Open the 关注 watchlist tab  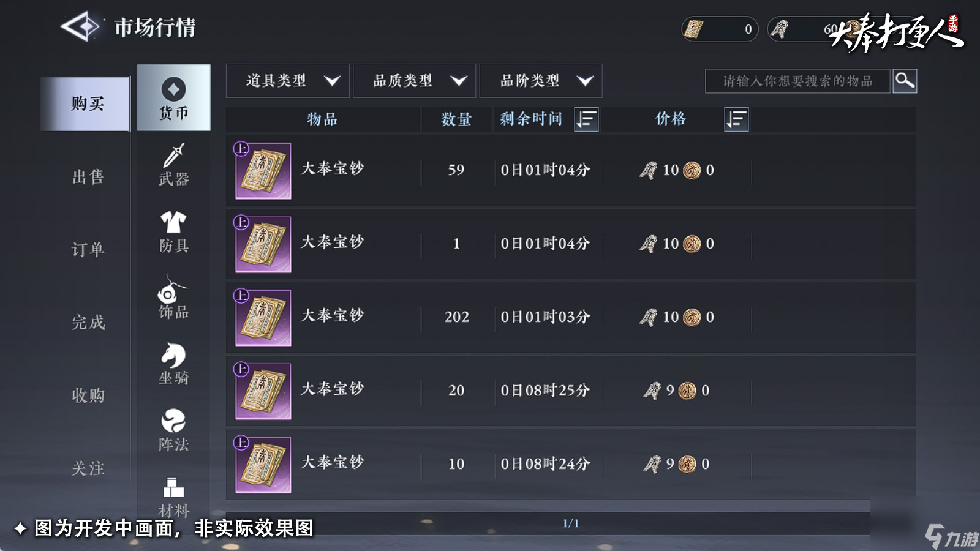[88, 468]
